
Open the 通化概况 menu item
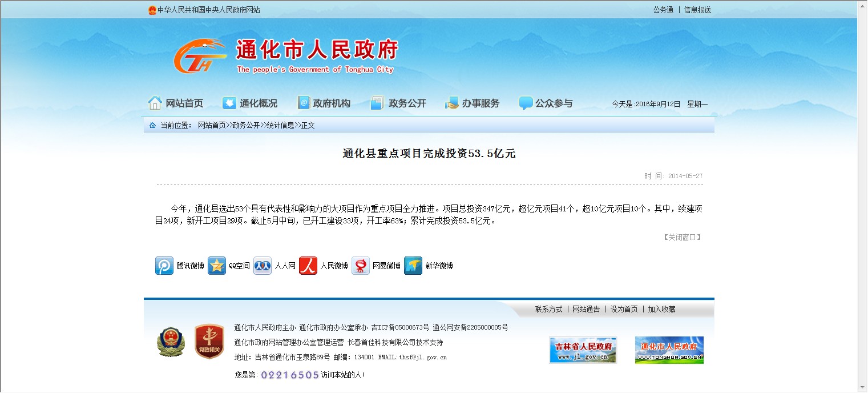coord(250,103)
